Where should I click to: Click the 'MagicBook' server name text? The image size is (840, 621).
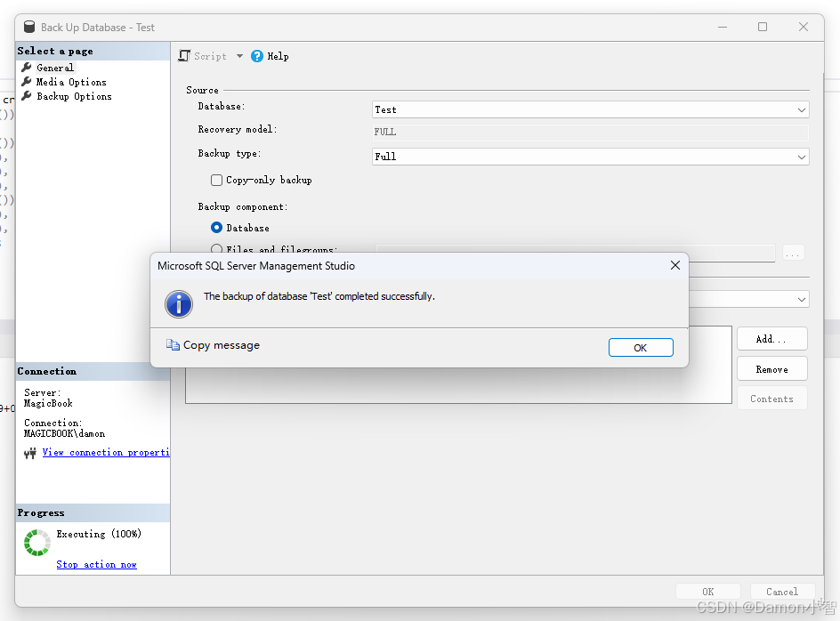(x=48, y=403)
